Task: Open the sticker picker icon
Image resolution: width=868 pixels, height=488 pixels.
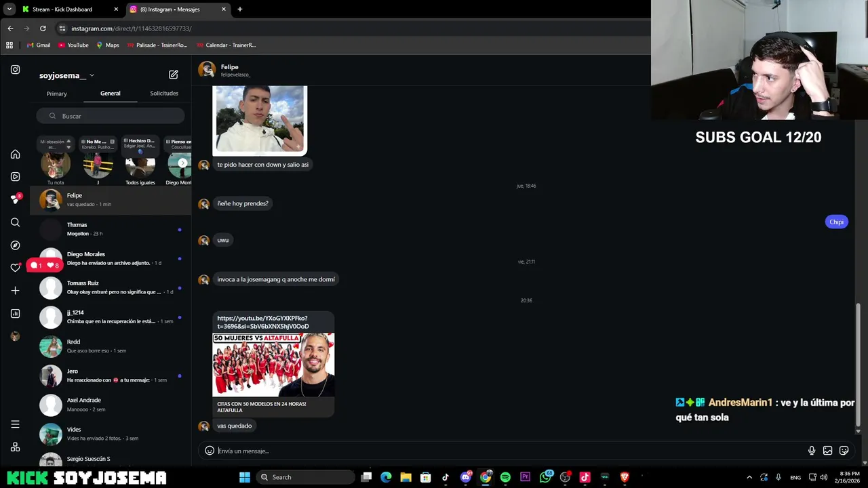Action: click(844, 451)
